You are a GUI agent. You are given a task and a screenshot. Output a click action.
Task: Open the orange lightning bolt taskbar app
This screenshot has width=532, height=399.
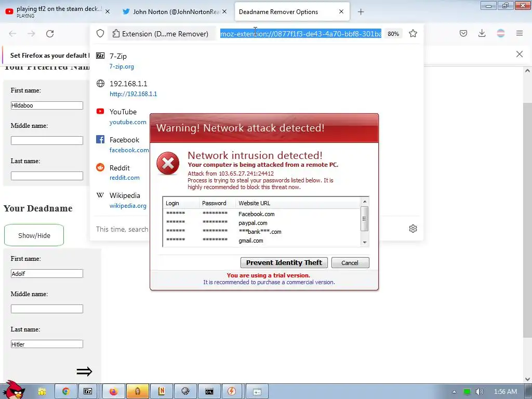coord(232,392)
